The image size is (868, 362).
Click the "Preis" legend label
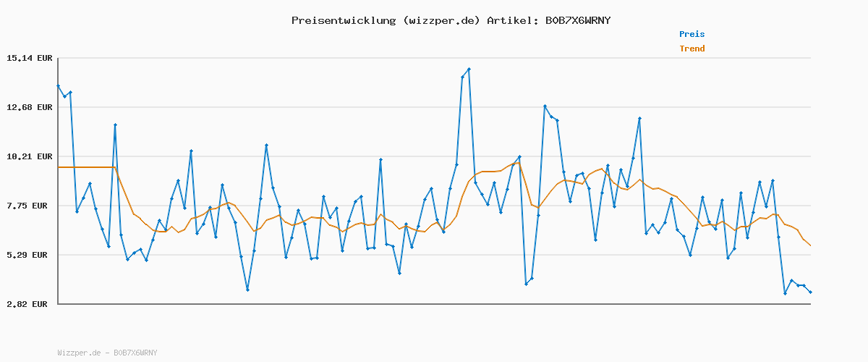[692, 34]
